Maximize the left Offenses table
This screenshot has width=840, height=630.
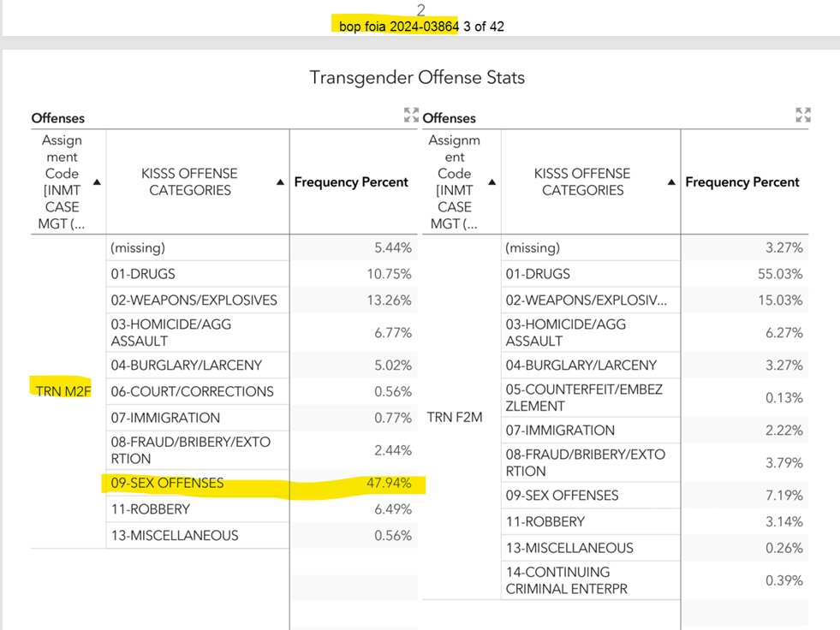411,115
